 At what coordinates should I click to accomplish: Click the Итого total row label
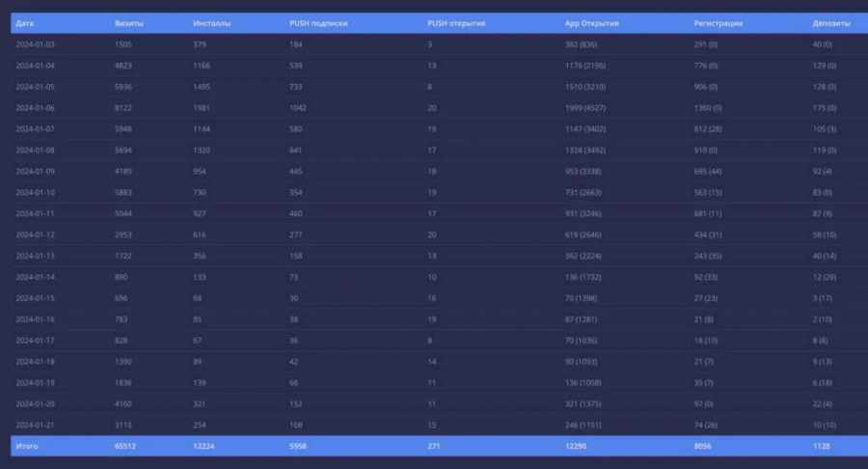point(26,446)
